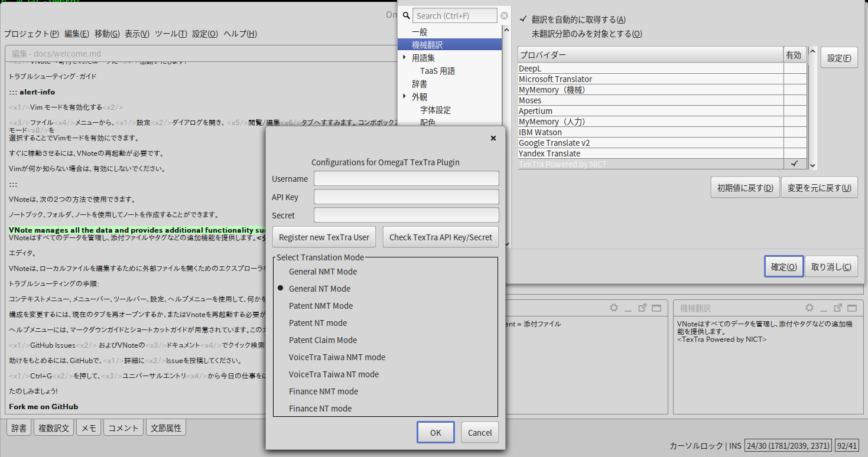Minimize the 機械翻訳 panel
868x457 pixels.
[x=824, y=308]
